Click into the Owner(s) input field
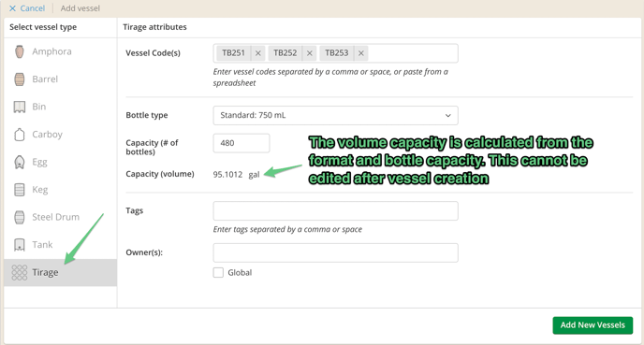The image size is (644, 345). [x=335, y=252]
